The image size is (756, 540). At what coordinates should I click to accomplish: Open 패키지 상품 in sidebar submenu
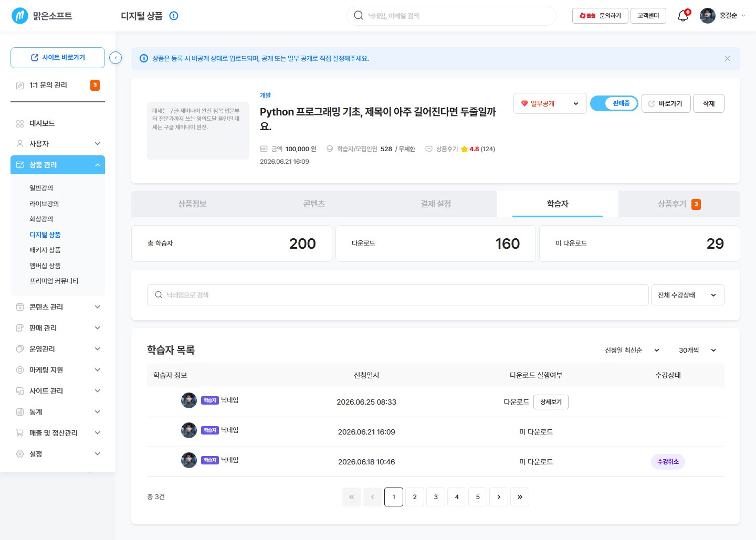point(45,250)
